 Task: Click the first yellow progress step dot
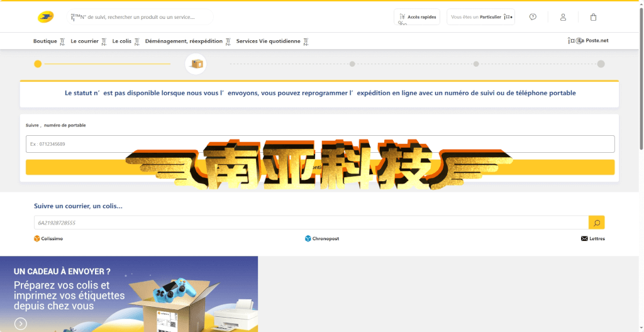click(38, 64)
